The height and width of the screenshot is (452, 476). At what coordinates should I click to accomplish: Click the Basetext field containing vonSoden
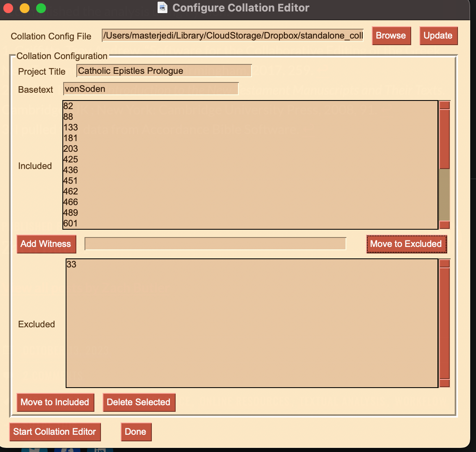click(x=151, y=89)
